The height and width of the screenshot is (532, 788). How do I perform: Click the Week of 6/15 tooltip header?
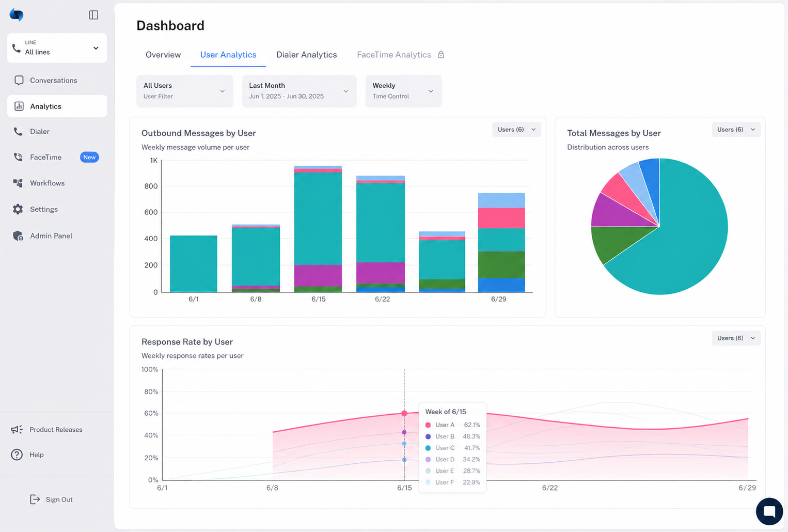pyautogui.click(x=446, y=412)
